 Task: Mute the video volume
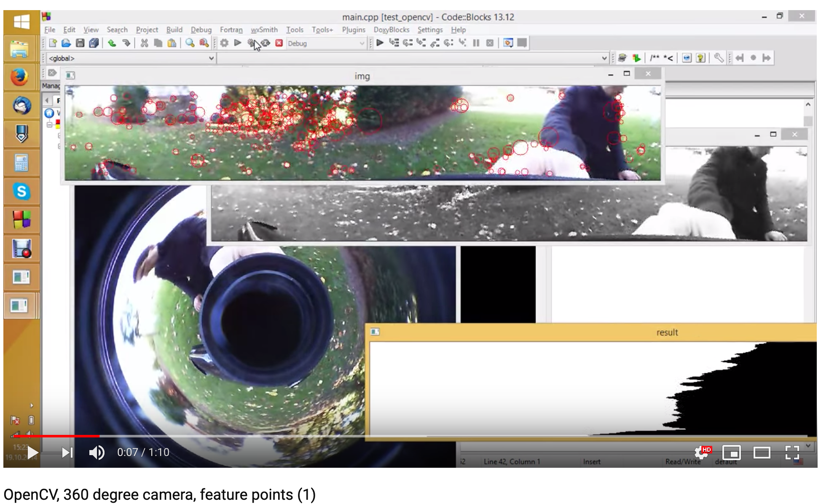[x=97, y=453]
